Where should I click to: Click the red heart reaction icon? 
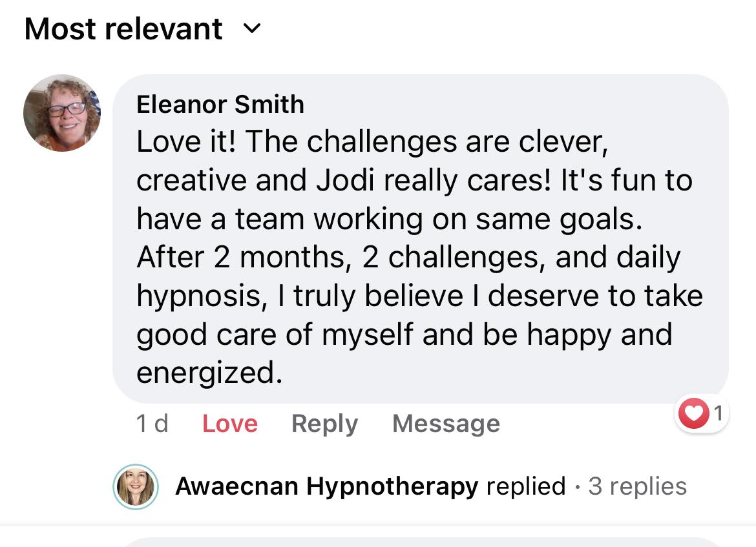coord(694,413)
